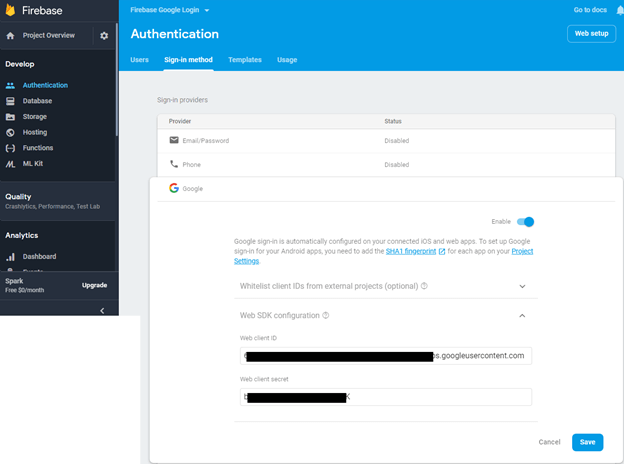Image resolution: width=624 pixels, height=464 pixels.
Task: Select Authentication in the sidebar
Action: coord(44,85)
